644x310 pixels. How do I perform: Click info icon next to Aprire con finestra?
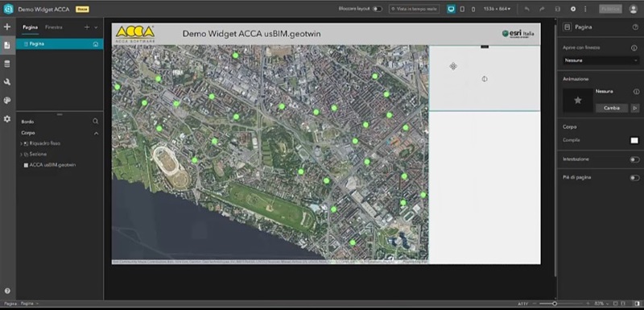click(x=634, y=48)
